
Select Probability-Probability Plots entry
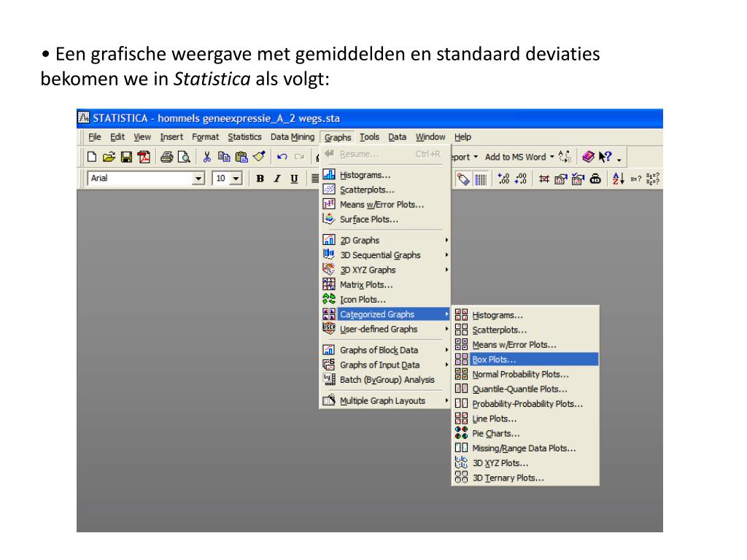[525, 403]
